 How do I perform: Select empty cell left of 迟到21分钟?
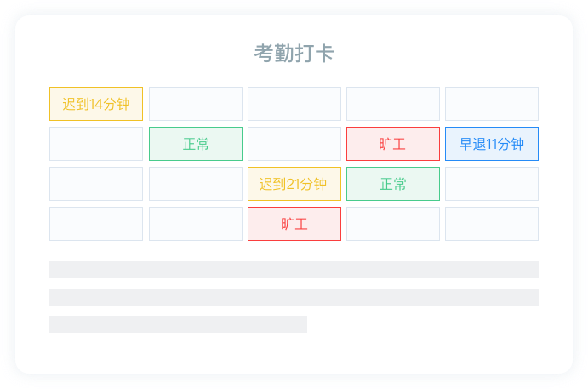pos(196,184)
